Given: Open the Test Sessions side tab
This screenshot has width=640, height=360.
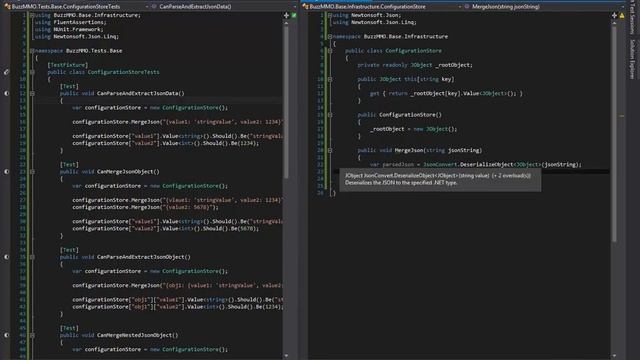Looking at the screenshot, I should [x=632, y=16].
